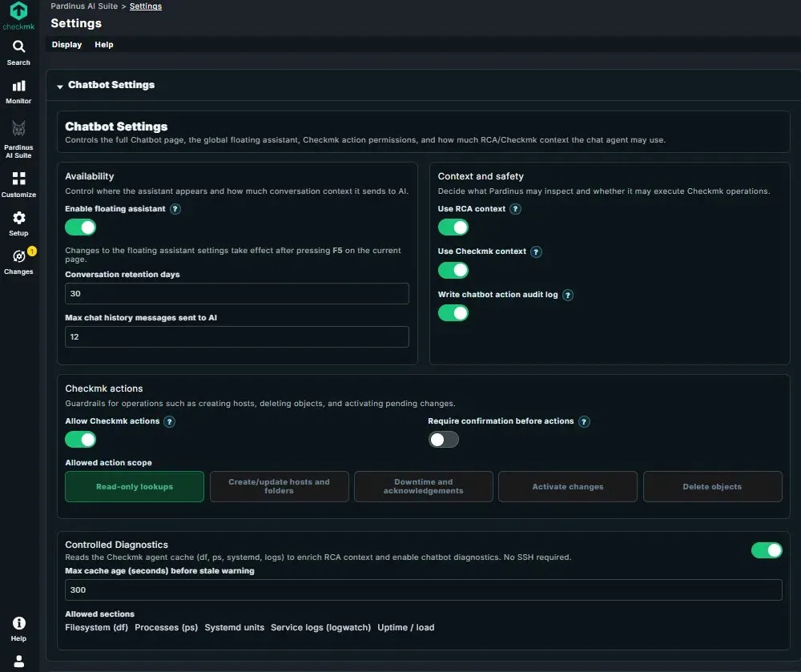801x672 pixels.
Task: Click Max cache age seconds input field
Action: point(424,590)
